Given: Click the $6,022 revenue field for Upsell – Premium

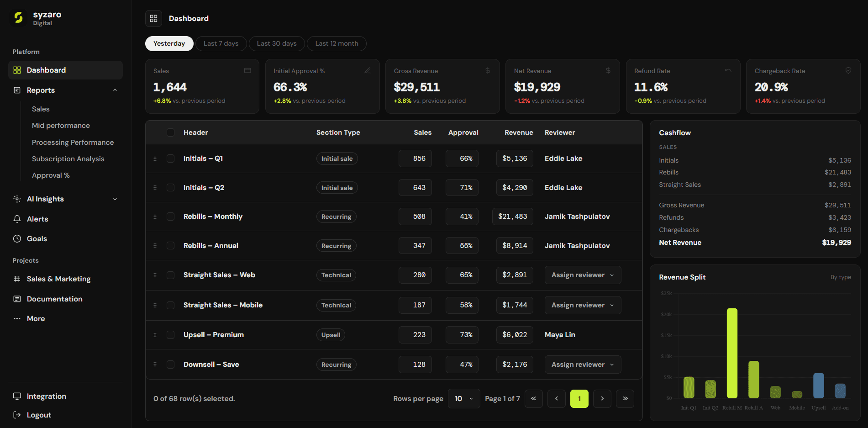Looking at the screenshot, I should [515, 335].
